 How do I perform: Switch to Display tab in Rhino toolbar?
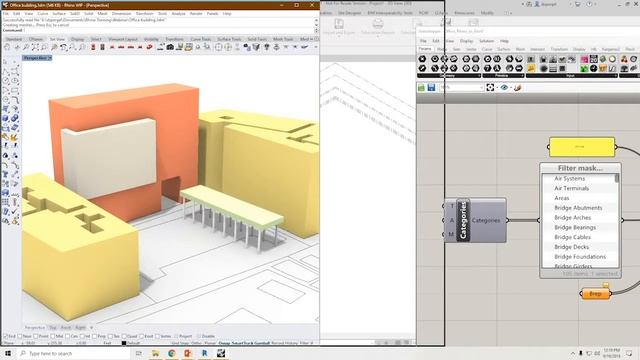pos(77,39)
